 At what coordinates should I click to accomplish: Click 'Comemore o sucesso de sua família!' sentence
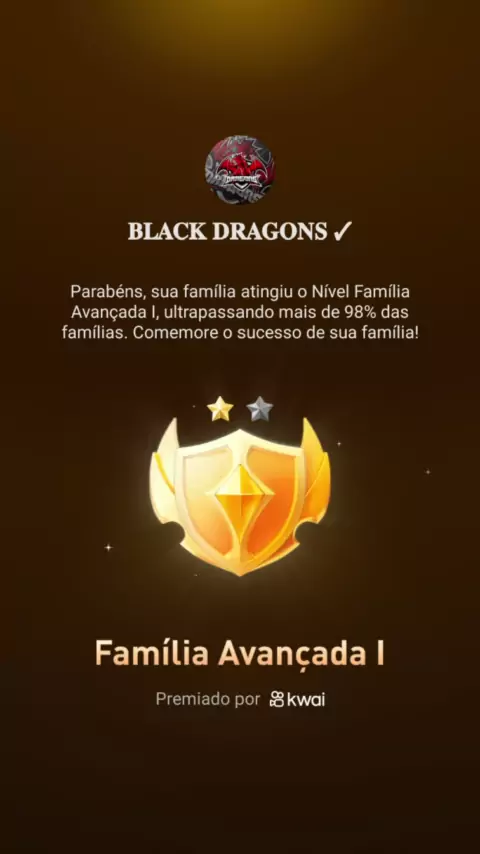[x=276, y=333]
